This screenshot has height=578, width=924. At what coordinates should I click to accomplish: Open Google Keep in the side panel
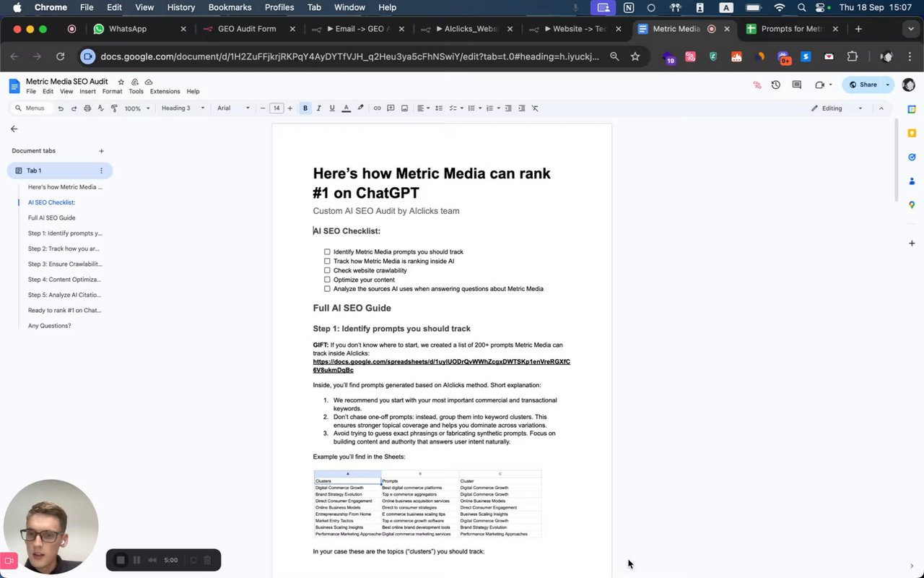click(x=912, y=134)
